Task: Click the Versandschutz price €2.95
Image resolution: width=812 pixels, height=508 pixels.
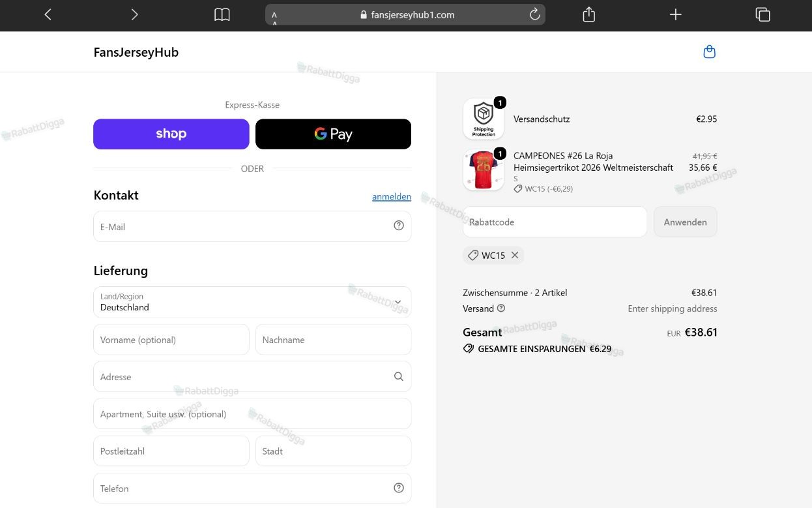Action: tap(706, 119)
